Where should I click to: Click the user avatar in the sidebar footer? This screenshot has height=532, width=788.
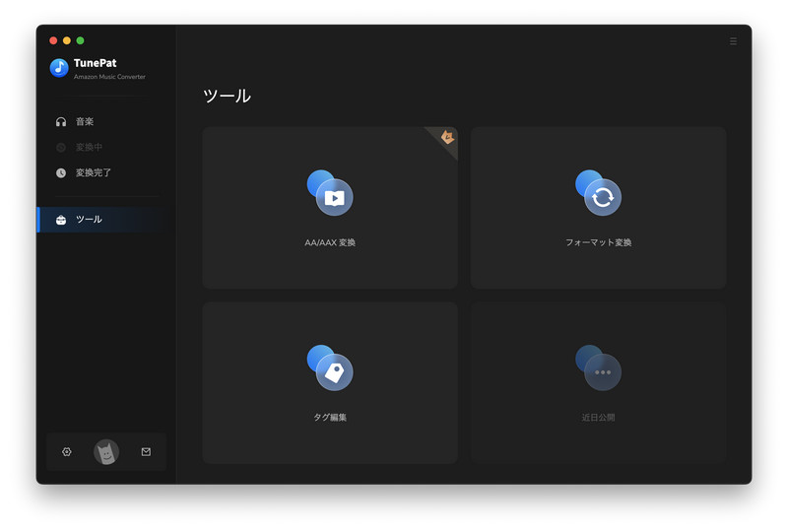coord(106,452)
